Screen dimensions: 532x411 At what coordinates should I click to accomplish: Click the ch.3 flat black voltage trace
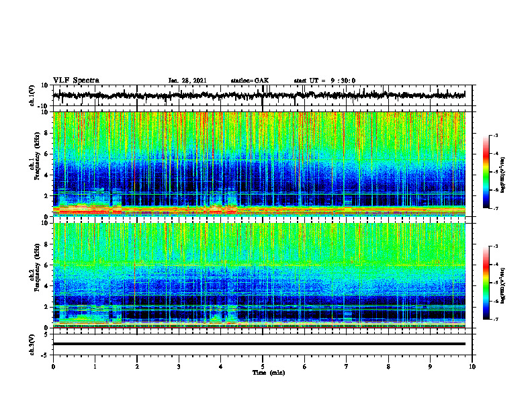pos(259,344)
